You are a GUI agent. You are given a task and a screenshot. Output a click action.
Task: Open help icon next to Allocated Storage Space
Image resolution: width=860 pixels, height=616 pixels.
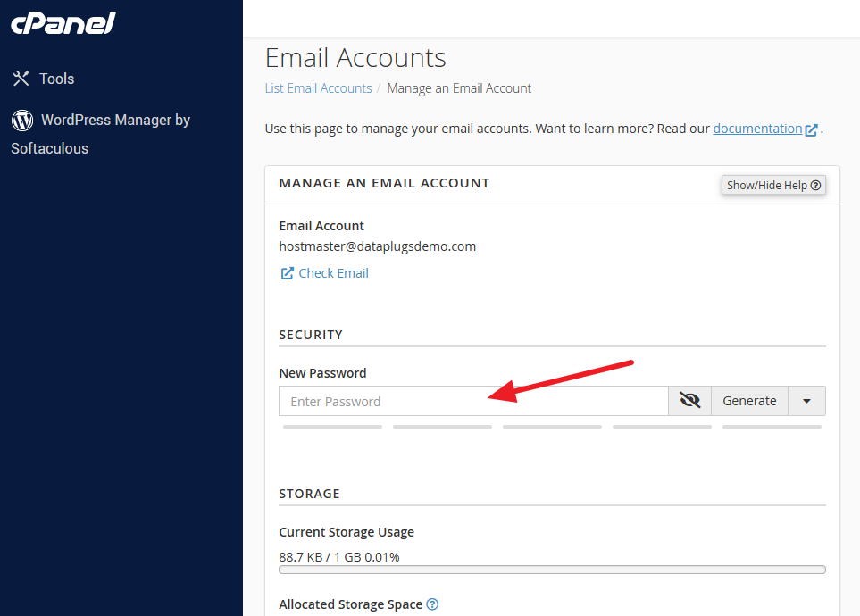pos(432,604)
